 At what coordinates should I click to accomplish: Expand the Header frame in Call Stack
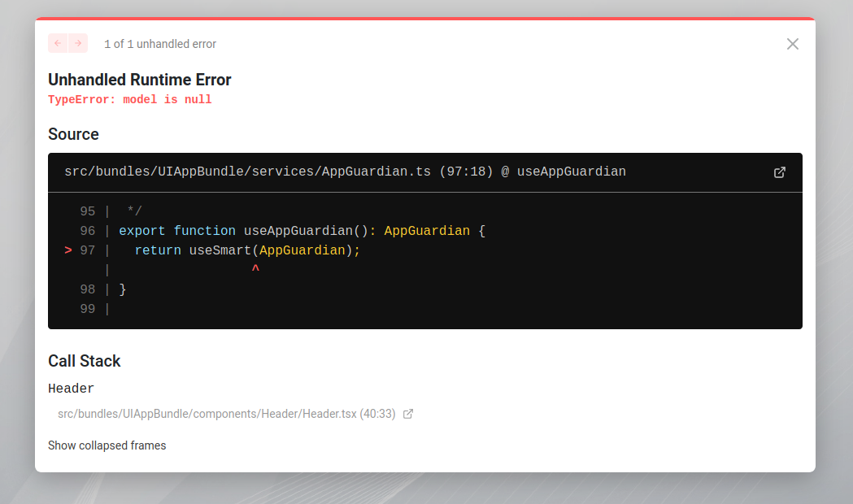[71, 389]
